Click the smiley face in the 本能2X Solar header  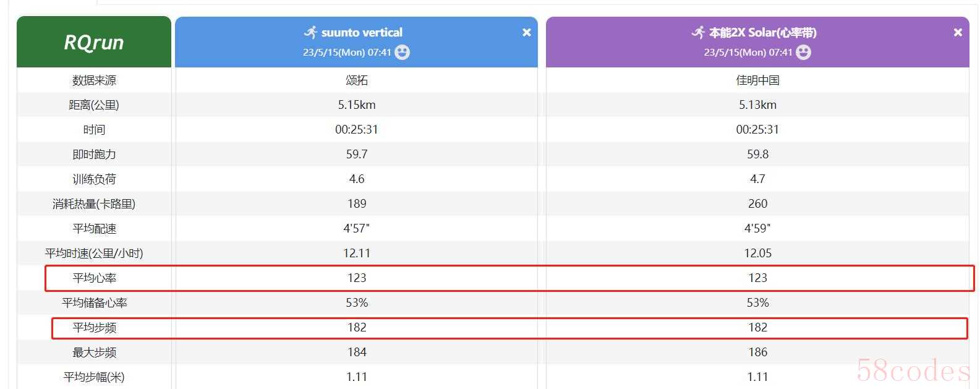click(x=803, y=52)
